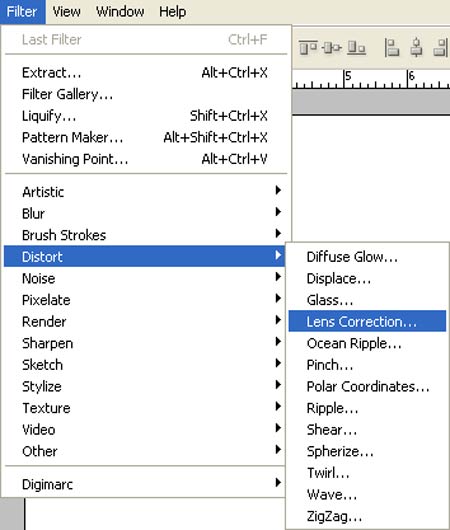Expand the Sharpen submenu

pyautogui.click(x=145, y=343)
